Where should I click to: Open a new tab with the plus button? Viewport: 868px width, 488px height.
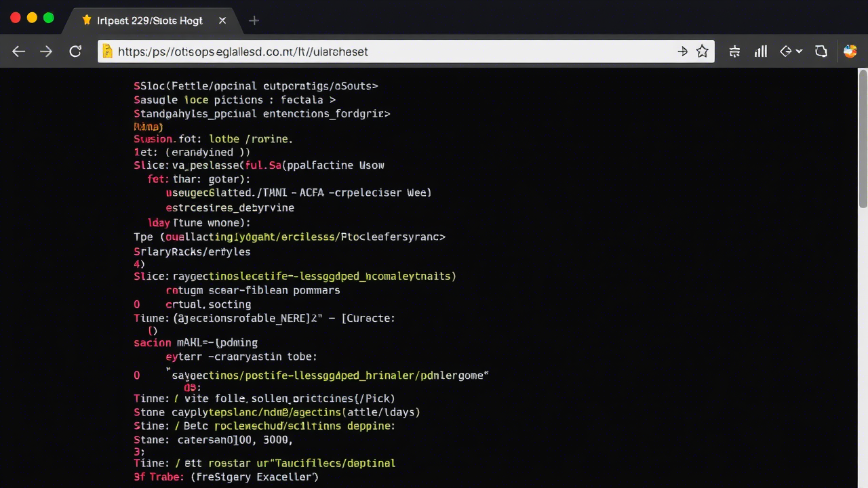pos(254,20)
